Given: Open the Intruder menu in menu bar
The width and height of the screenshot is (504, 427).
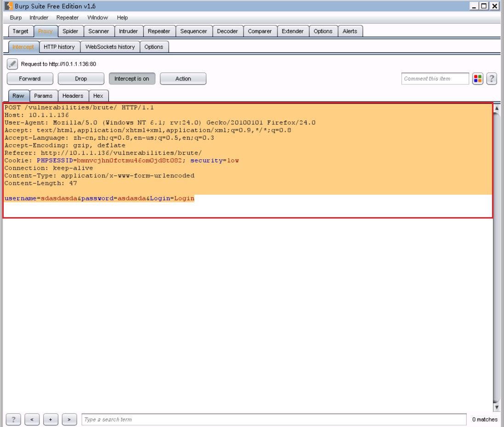Looking at the screenshot, I should click(39, 17).
